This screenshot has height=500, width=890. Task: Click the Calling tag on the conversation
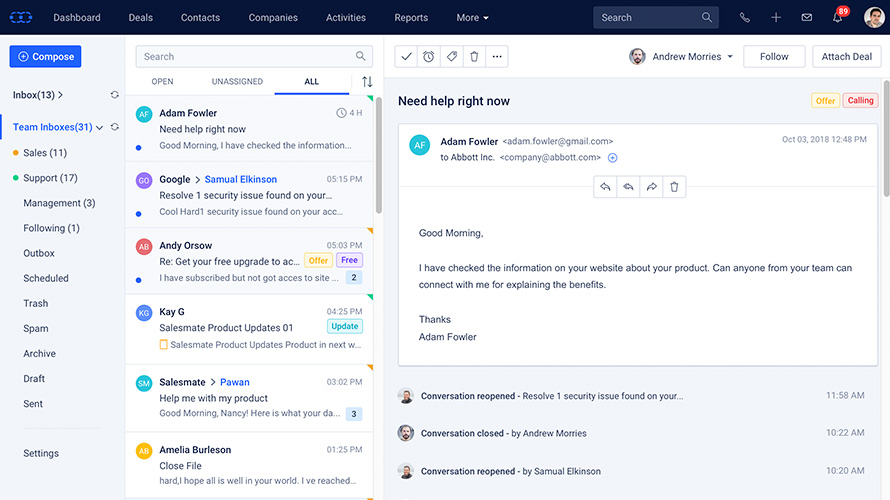coord(860,100)
